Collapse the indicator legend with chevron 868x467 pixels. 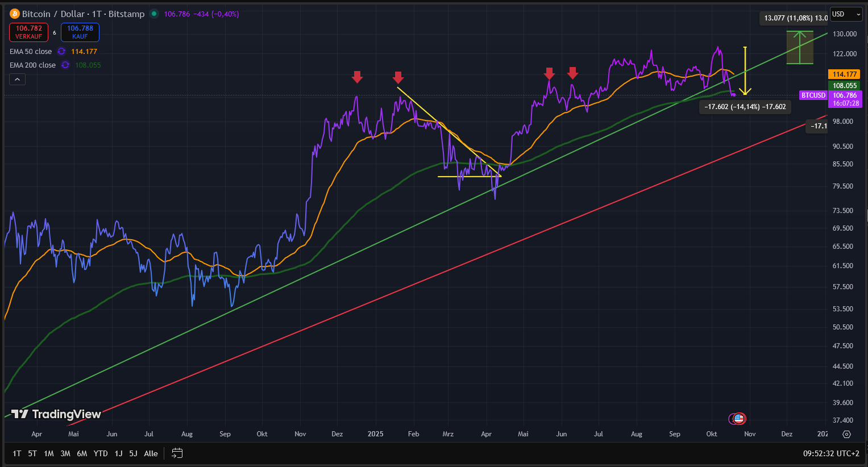coord(17,80)
